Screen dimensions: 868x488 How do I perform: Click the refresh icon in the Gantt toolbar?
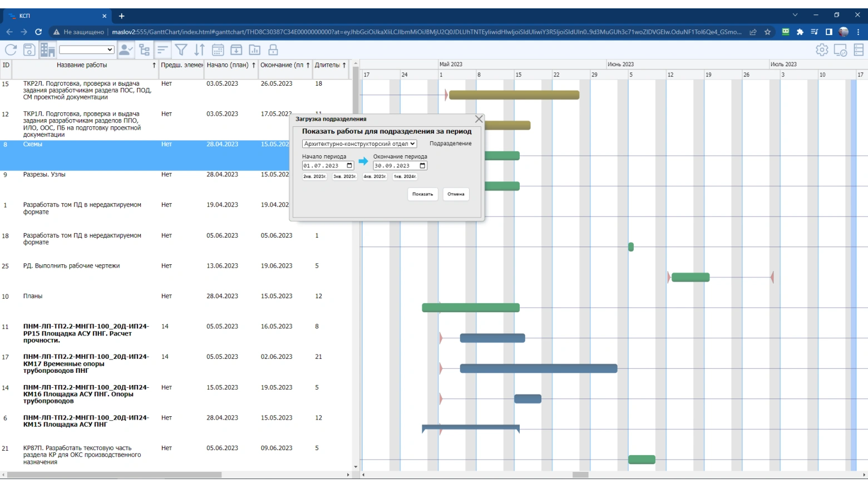coord(11,50)
